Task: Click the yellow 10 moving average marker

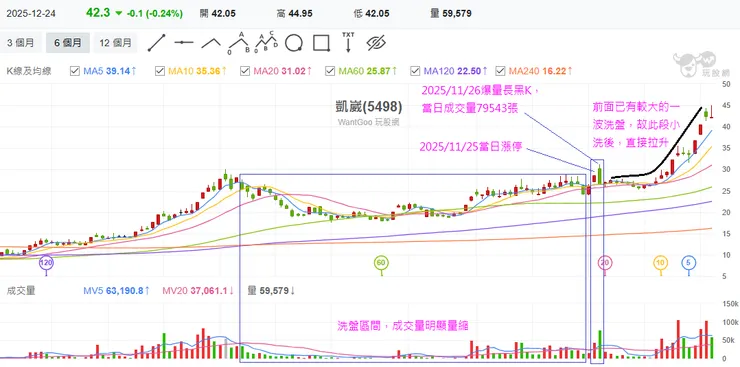Action: click(x=661, y=262)
